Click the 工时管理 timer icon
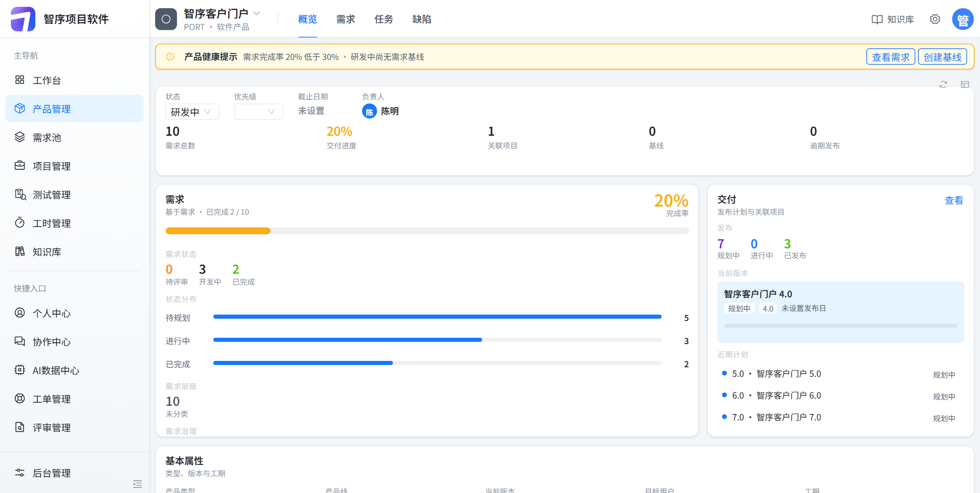The width and height of the screenshot is (980, 493). tap(20, 223)
